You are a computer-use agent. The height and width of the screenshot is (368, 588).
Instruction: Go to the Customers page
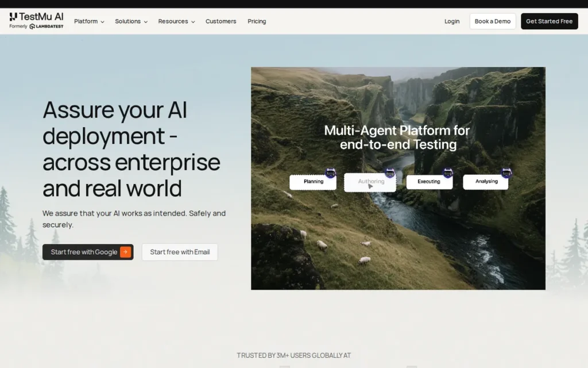click(221, 21)
